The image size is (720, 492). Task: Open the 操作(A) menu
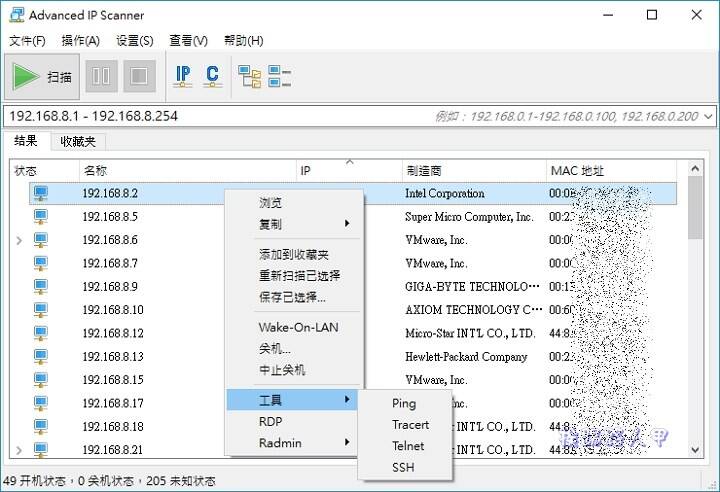[81, 41]
